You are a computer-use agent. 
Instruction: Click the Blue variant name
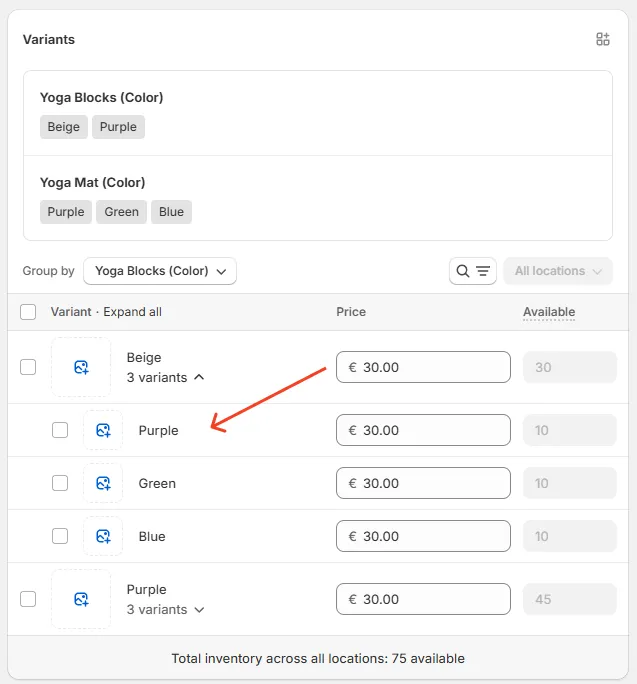click(152, 536)
